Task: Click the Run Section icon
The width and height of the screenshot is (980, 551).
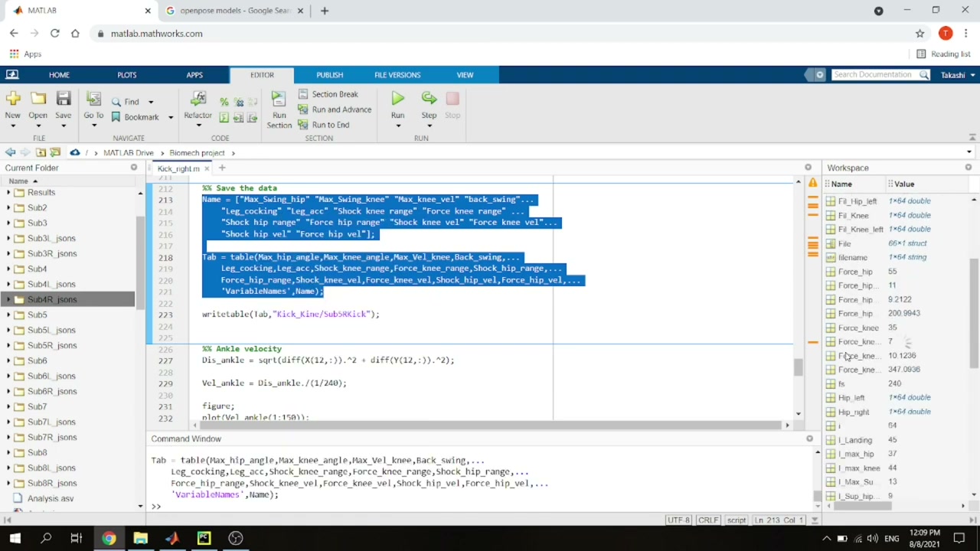Action: [x=279, y=99]
